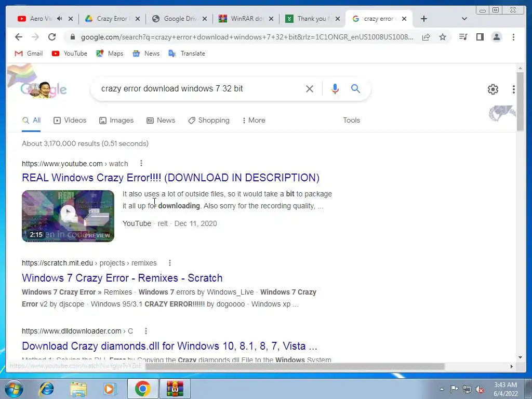The image size is (532, 399).
Task: Click the horizontal scrollbar right arrow
Action: 512,366
